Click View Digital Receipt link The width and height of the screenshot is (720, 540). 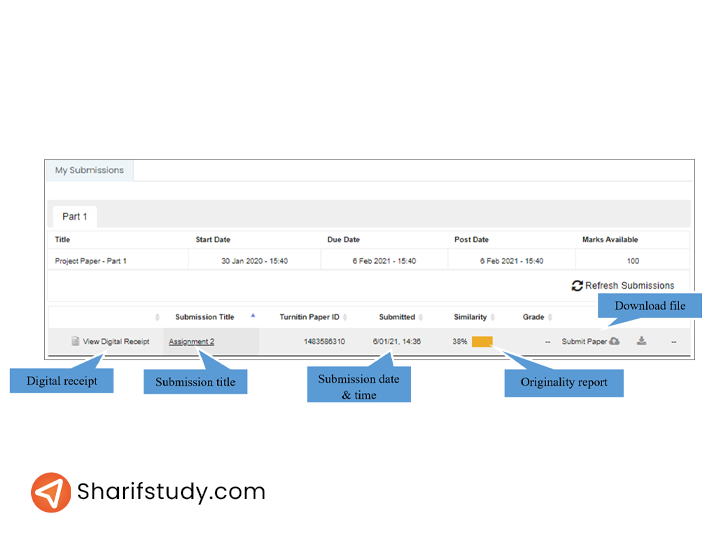click(x=116, y=342)
